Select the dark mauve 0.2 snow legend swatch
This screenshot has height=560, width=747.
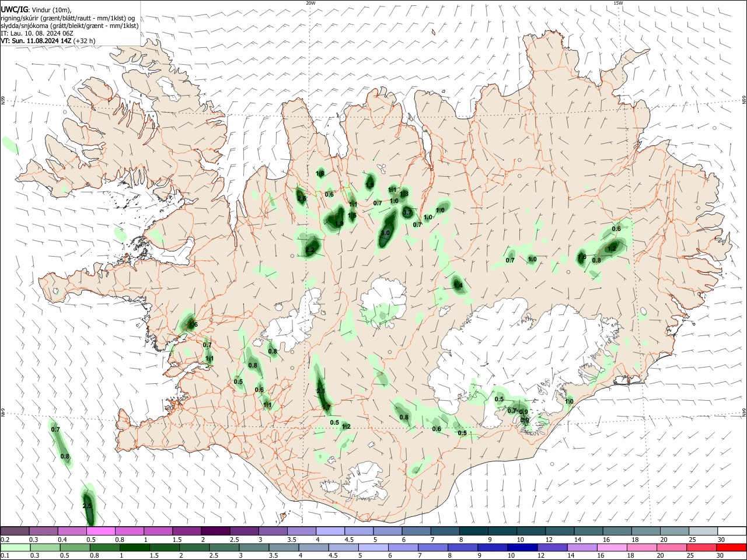(x=15, y=531)
